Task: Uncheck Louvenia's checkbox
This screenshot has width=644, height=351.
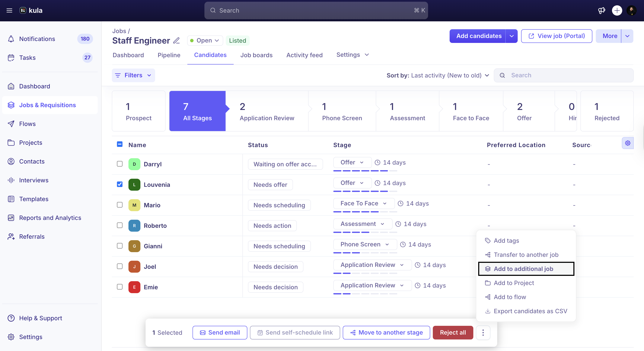Action: coord(120,184)
